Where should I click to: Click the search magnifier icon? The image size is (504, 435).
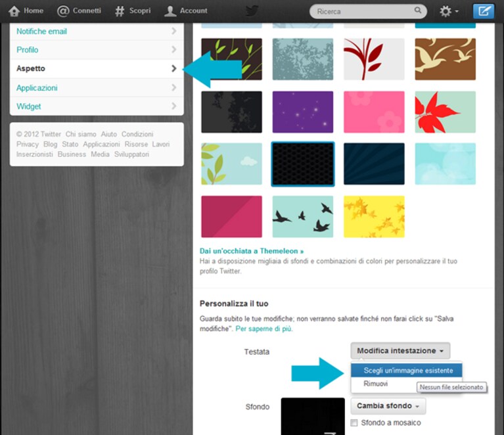coord(417,11)
